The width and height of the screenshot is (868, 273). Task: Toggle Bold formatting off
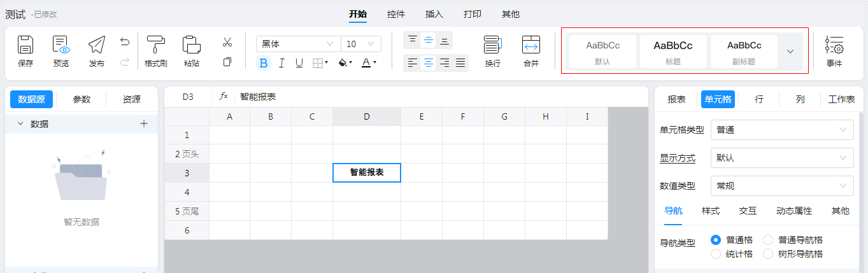(264, 63)
